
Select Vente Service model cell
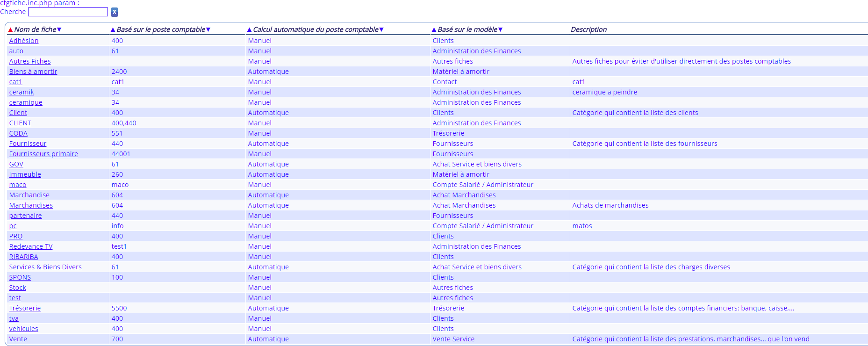click(x=453, y=339)
